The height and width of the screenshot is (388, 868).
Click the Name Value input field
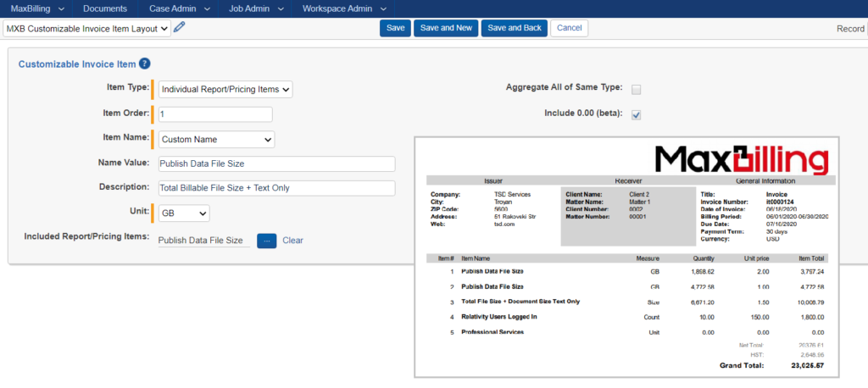point(277,164)
